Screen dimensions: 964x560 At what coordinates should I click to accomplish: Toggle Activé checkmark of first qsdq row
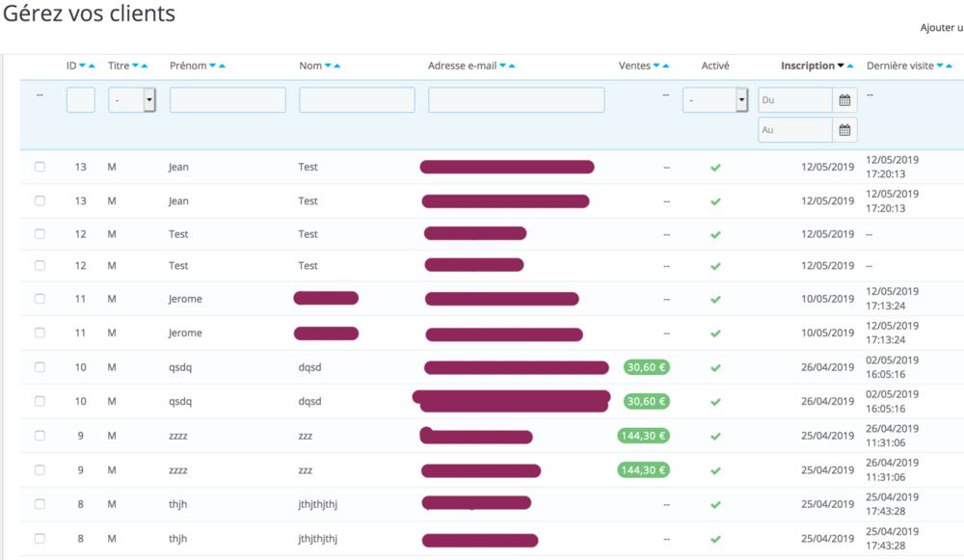tap(715, 367)
